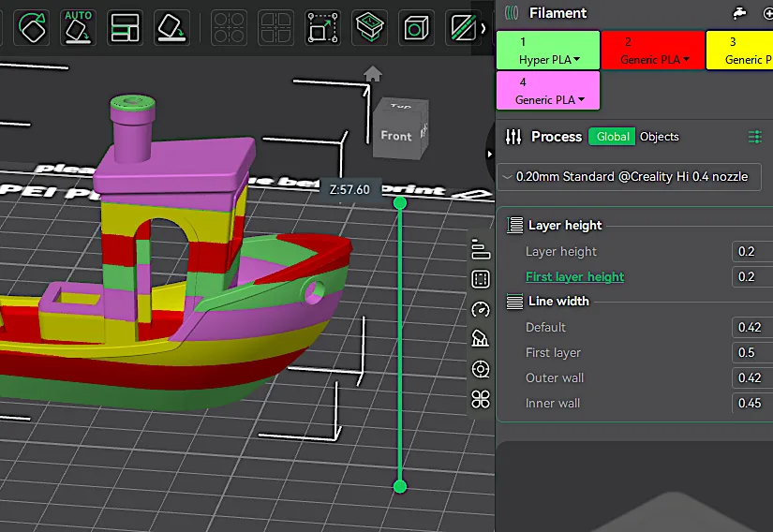Image resolution: width=773 pixels, height=532 pixels.
Task: Select the rotate object tool
Action: click(32, 27)
